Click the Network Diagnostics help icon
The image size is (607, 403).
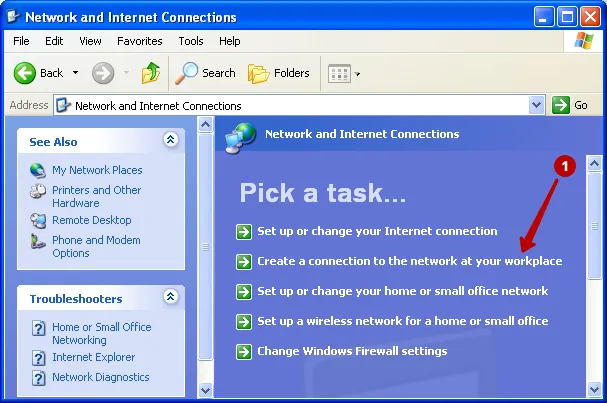coord(38,378)
